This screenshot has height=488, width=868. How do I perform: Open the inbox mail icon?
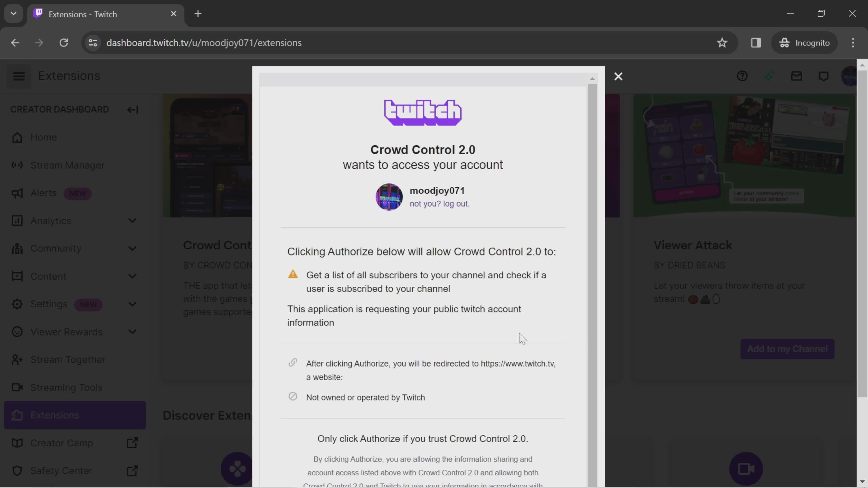coord(797,76)
